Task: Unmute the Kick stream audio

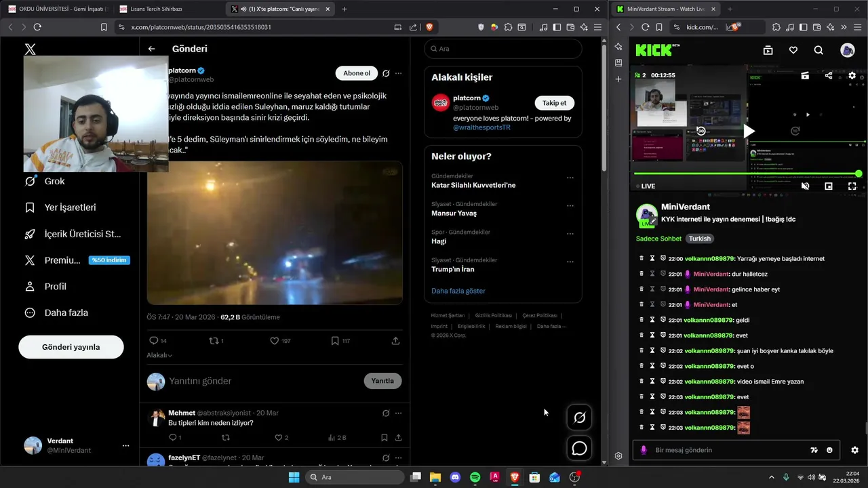Action: coord(805,186)
